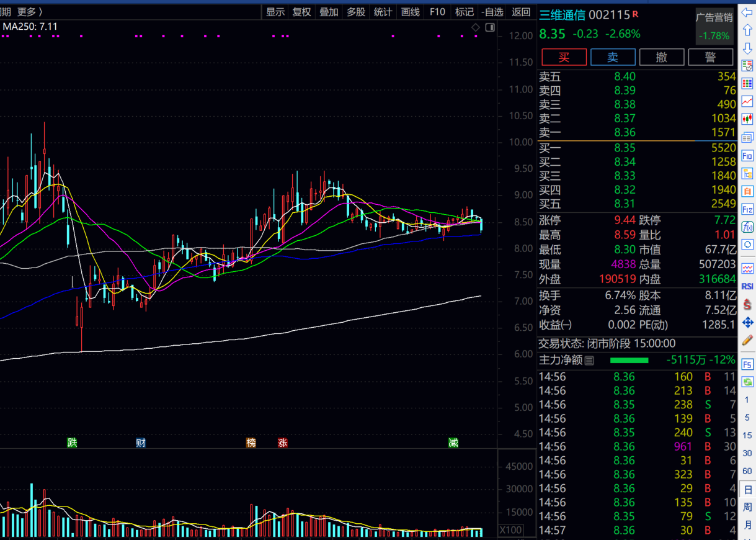
Task: Switch to 15-minute period
Action: [x=747, y=436]
